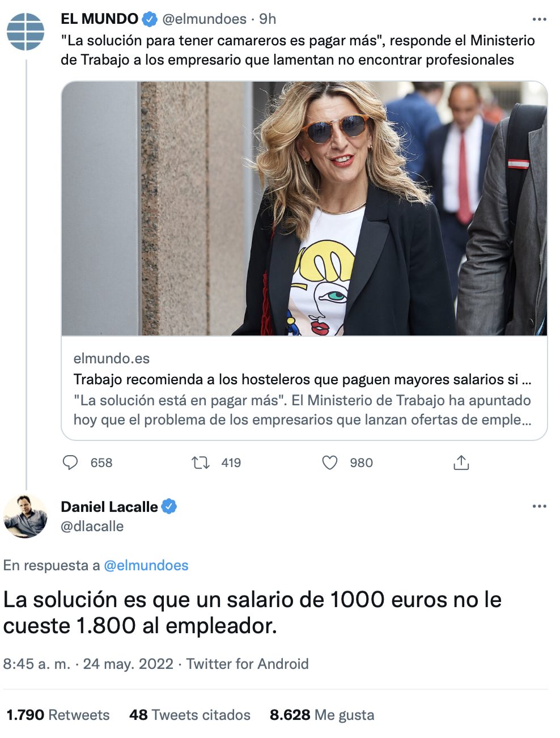Open the @elmundoes mention link
The image size is (560, 738).
146,565
